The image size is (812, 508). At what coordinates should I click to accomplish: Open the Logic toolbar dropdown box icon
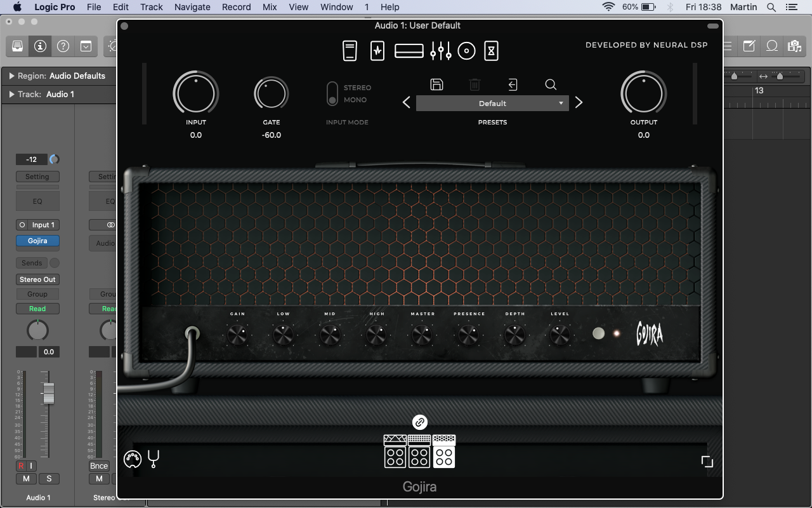86,46
